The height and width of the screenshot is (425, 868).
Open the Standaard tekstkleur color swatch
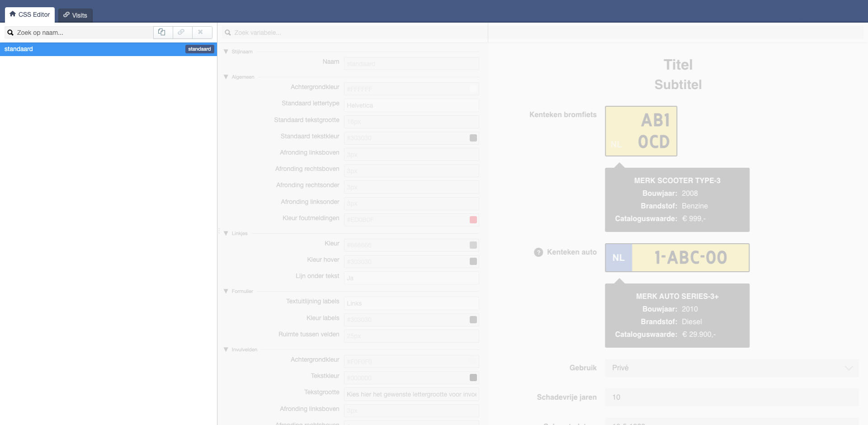pyautogui.click(x=473, y=138)
